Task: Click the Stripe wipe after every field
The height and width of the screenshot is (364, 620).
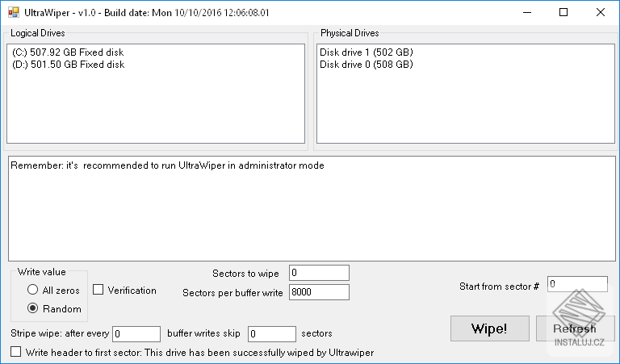Action: point(136,334)
